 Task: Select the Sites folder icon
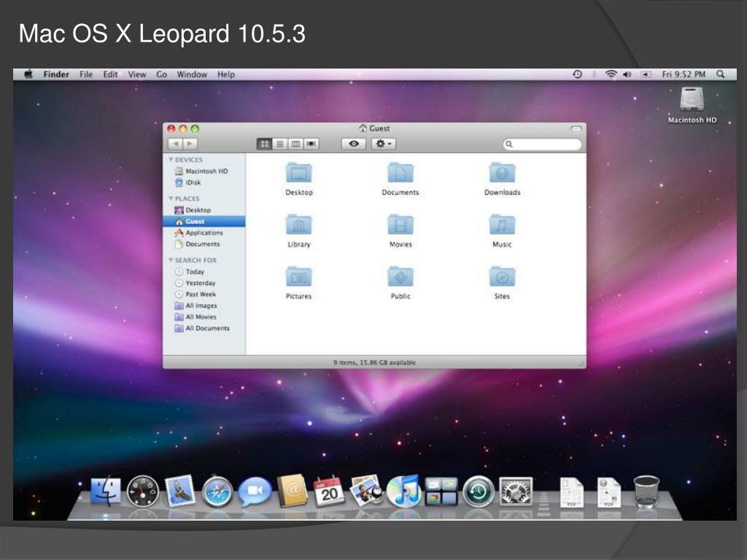(502, 276)
